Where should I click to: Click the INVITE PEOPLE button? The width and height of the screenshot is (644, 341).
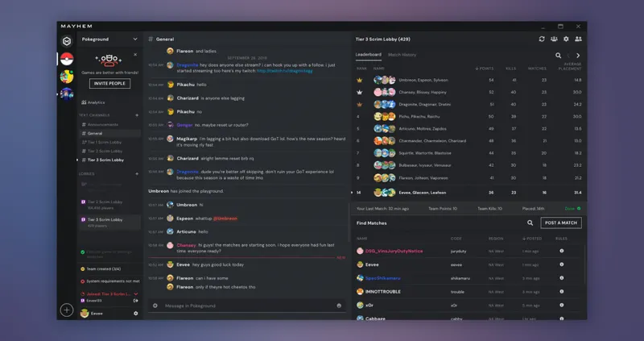click(x=110, y=83)
